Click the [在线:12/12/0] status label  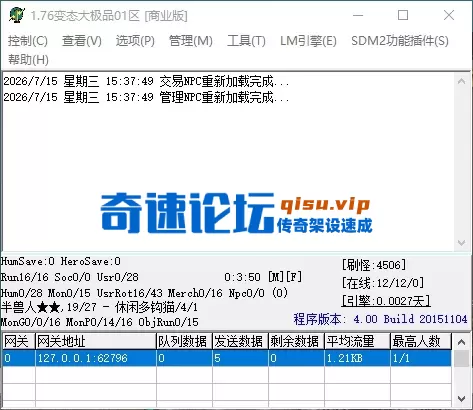(383, 283)
